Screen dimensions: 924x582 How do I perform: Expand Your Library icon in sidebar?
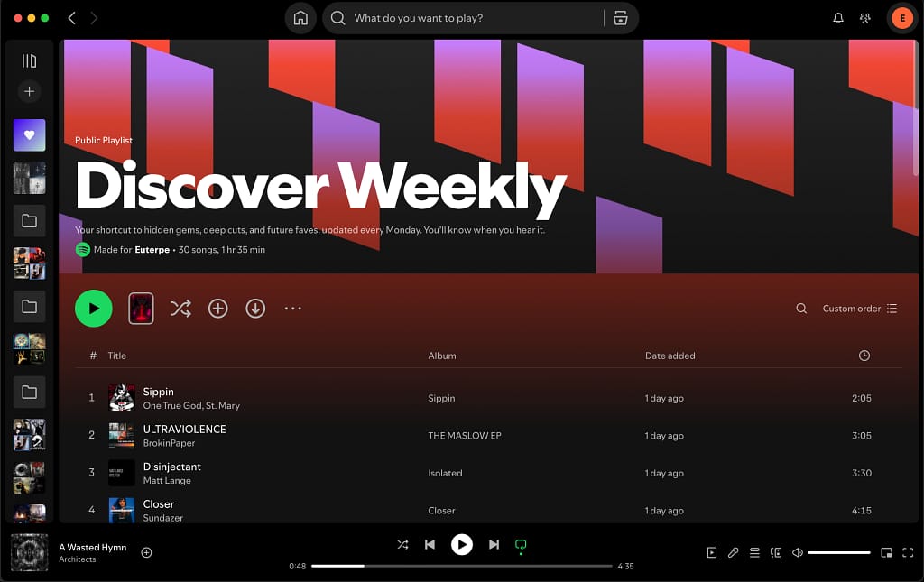(x=29, y=60)
